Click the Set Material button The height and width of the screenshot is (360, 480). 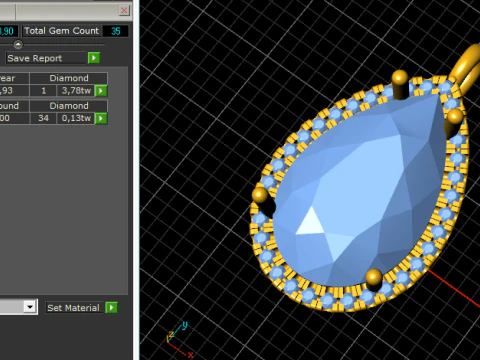(73, 307)
